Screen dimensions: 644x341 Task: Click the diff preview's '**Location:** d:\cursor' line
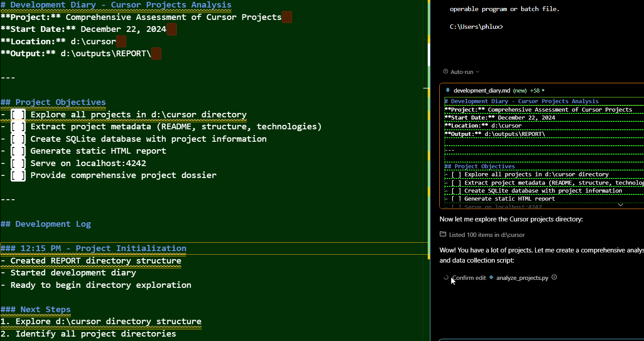[x=483, y=126]
